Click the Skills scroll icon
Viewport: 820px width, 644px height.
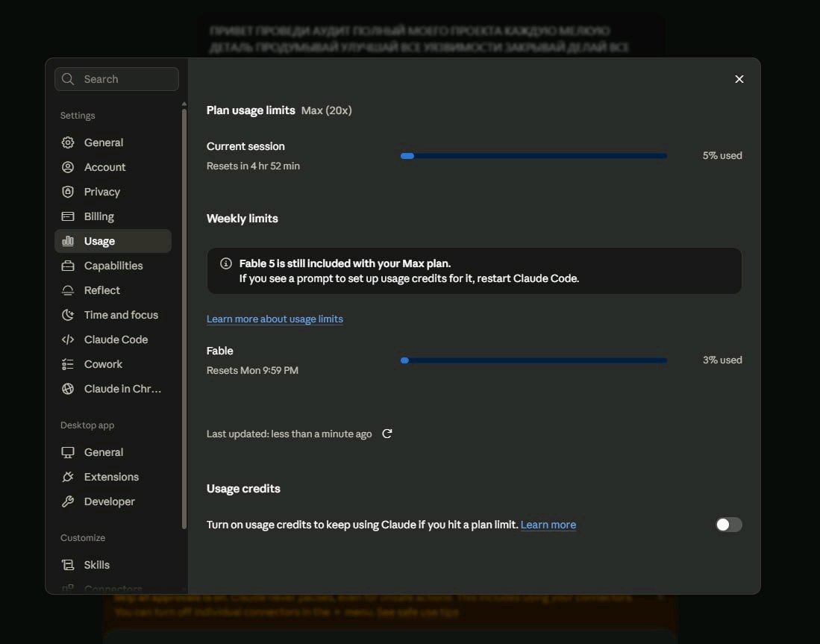tap(68, 565)
